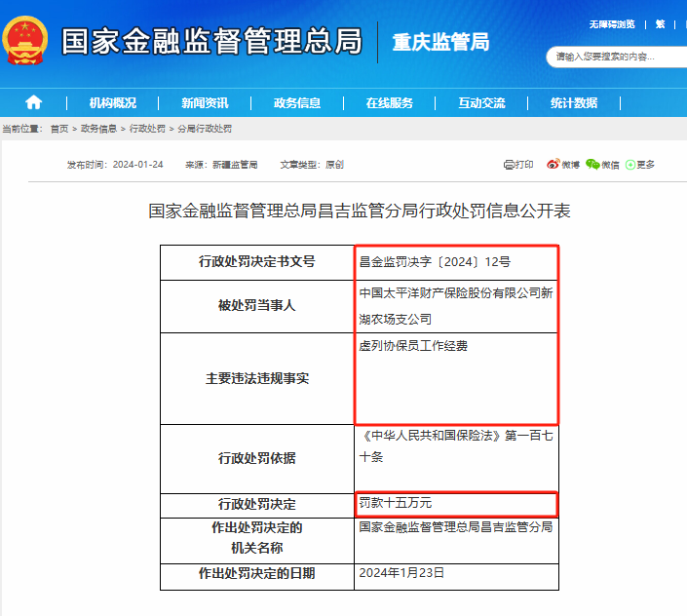Share via the WeChat 微信 icon

pos(602,165)
